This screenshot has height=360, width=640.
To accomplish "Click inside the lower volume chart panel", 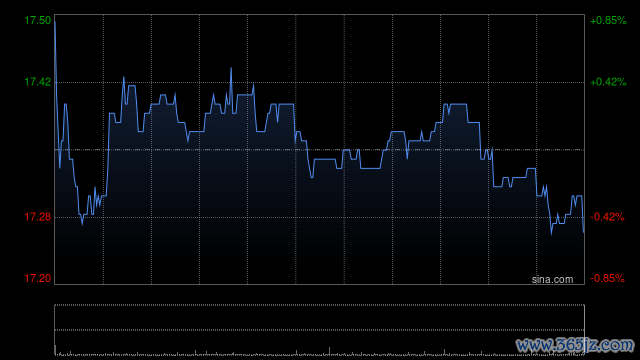I will pos(320,329).
